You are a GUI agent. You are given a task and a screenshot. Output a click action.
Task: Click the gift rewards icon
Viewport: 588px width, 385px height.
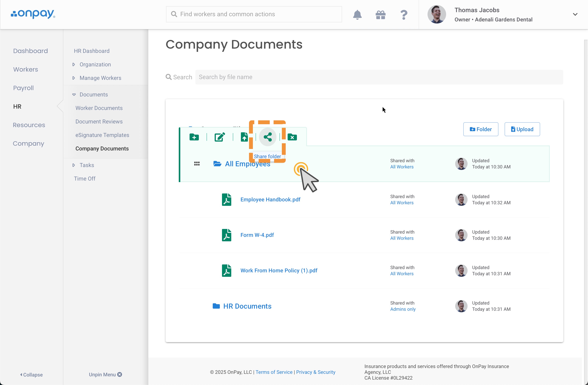click(x=380, y=15)
